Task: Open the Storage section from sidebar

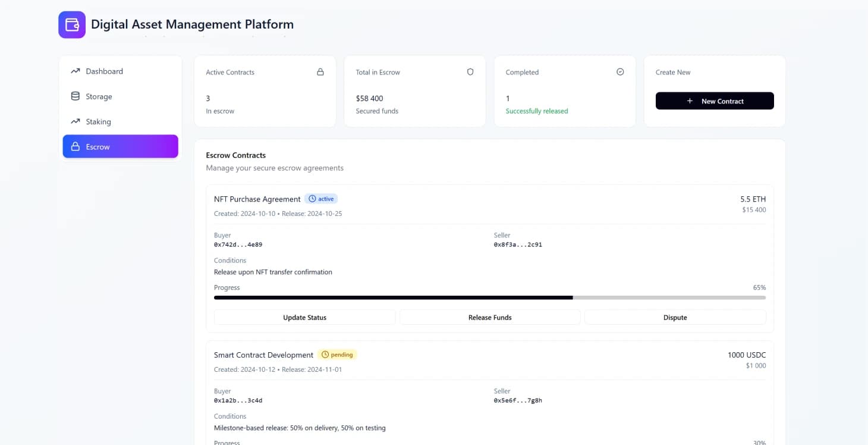Action: coord(75,96)
